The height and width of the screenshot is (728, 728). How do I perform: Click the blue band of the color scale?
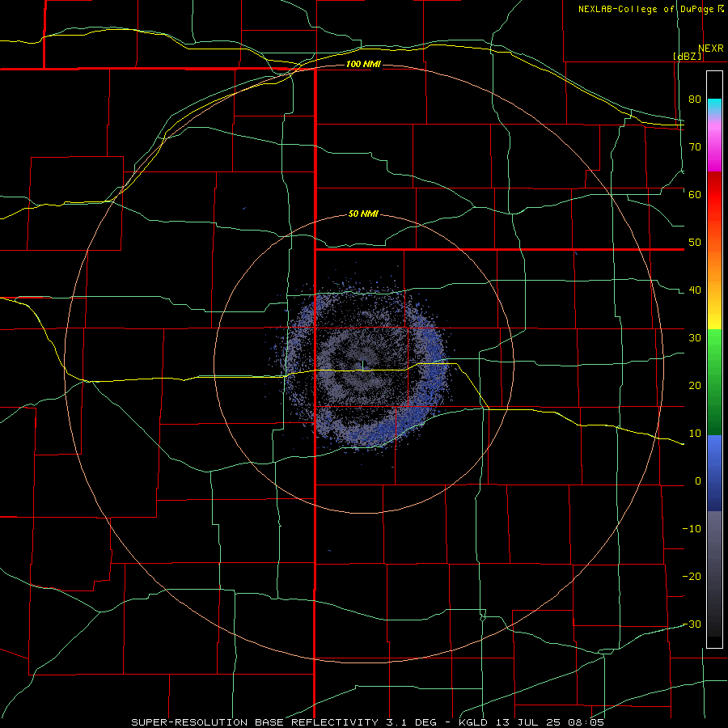(714, 473)
